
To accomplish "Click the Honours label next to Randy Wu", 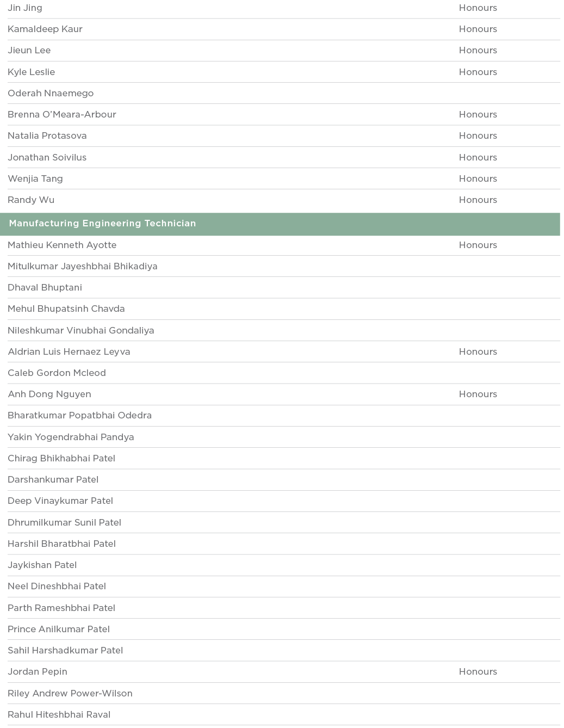I will (478, 200).
